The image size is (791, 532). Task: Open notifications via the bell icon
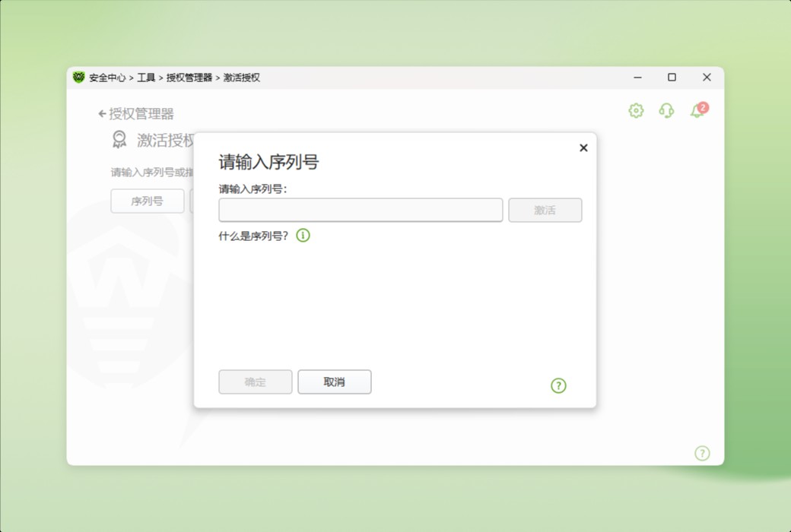[697, 111]
